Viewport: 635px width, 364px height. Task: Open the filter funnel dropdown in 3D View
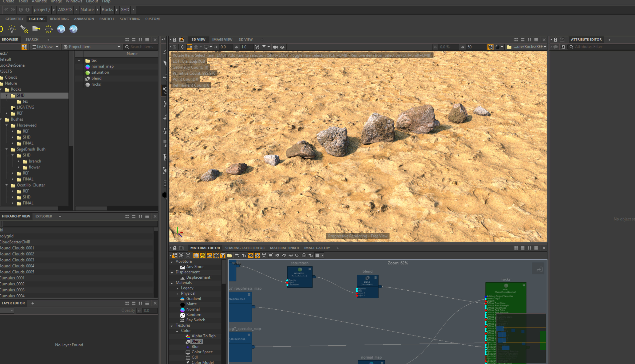tap(266, 47)
